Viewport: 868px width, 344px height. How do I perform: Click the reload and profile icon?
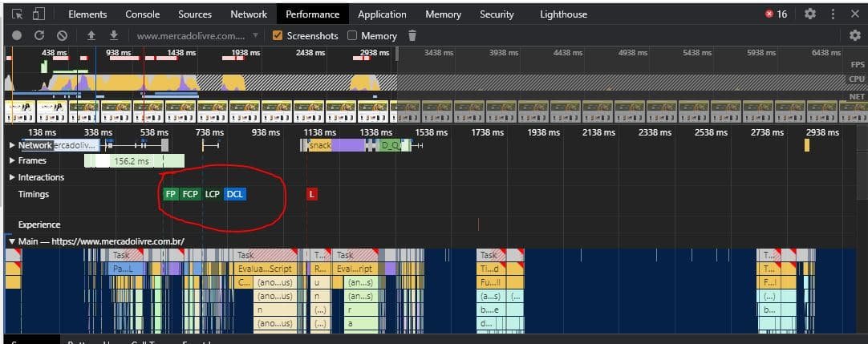[x=39, y=35]
